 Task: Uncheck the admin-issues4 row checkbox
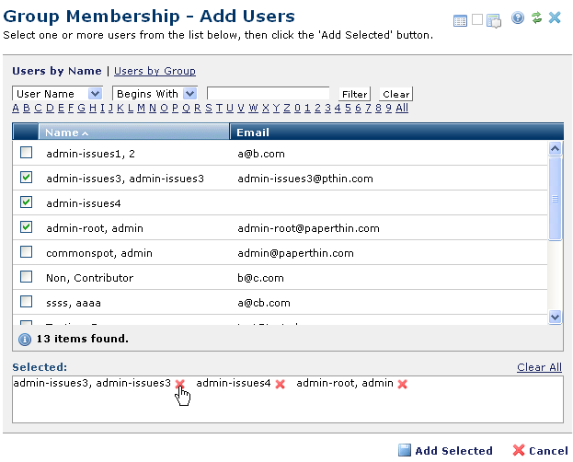26,202
